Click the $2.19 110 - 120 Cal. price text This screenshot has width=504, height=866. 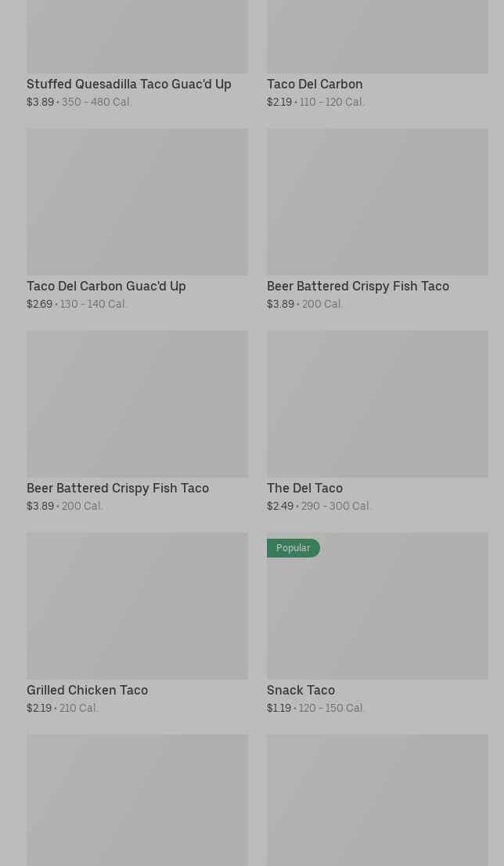(x=315, y=102)
